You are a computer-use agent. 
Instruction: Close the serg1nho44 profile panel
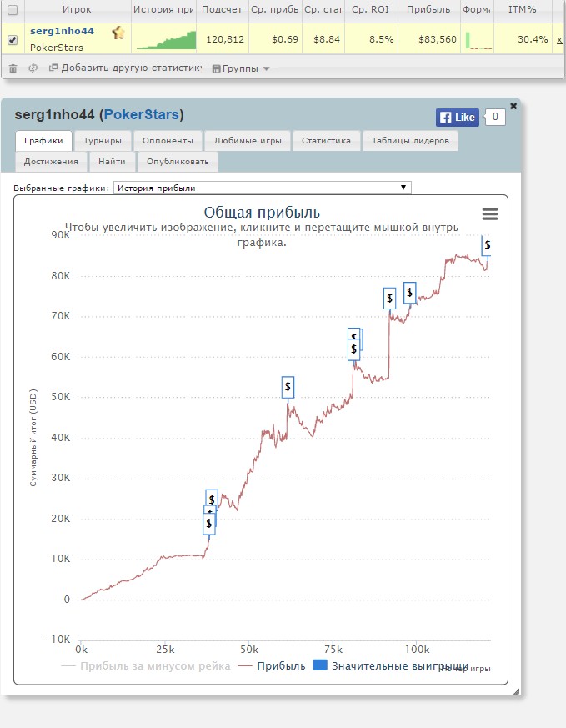513,106
